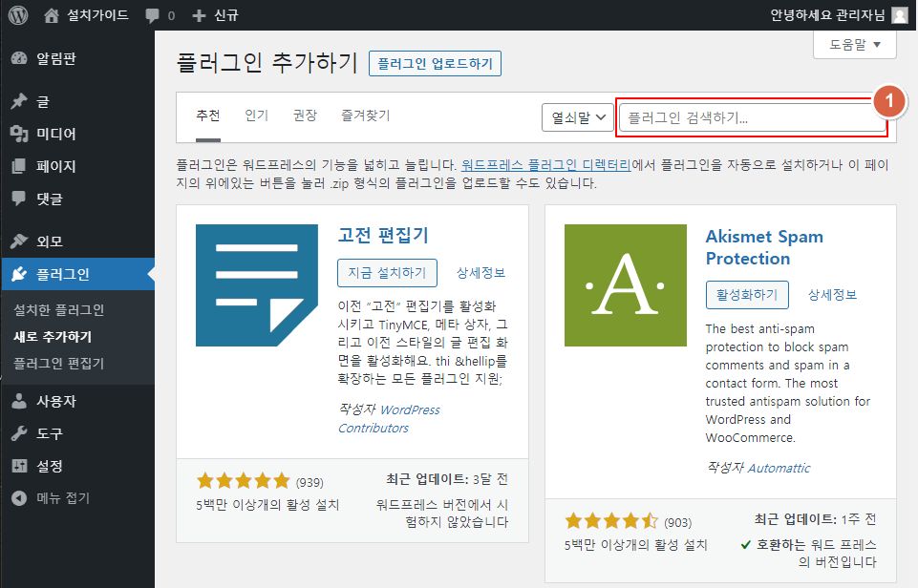
Task: Switch to the 즐겨찾기 tab
Action: click(x=365, y=115)
